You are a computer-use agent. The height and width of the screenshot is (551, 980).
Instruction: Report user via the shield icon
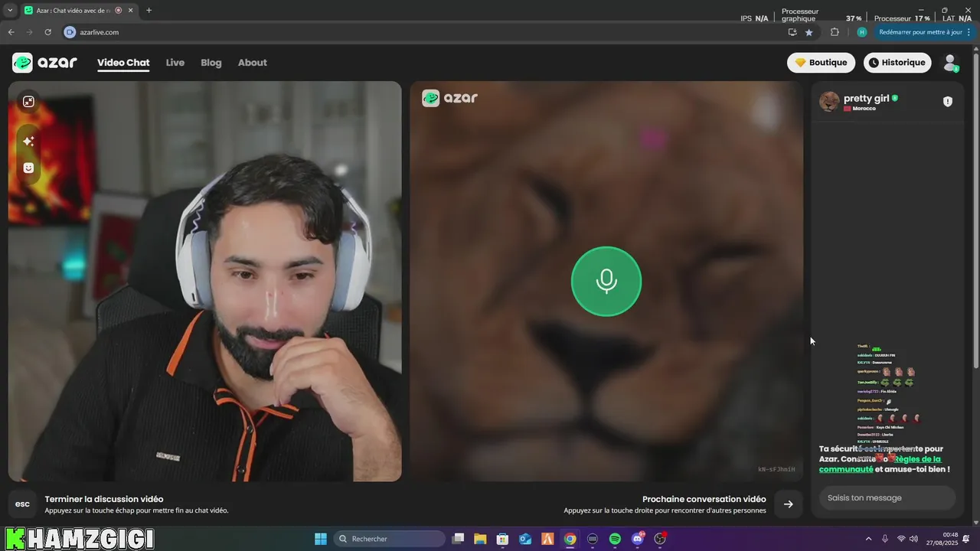948,102
